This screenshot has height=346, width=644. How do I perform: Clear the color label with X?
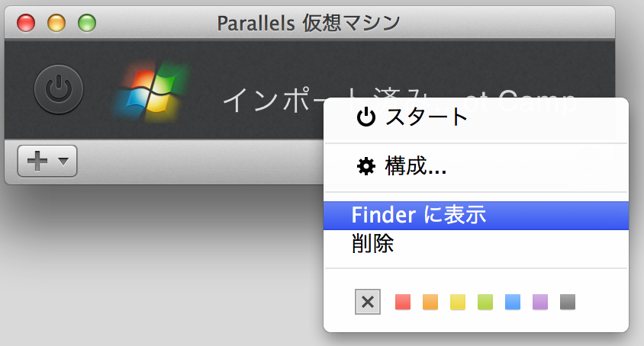(x=367, y=302)
